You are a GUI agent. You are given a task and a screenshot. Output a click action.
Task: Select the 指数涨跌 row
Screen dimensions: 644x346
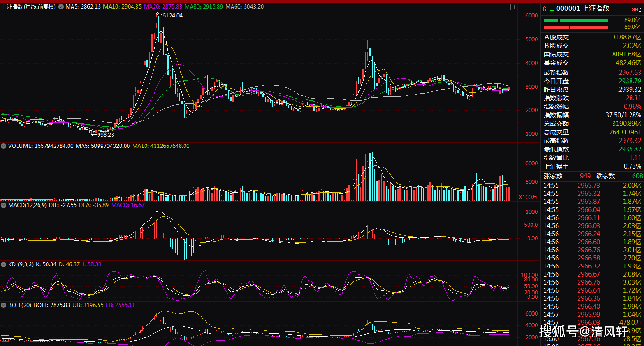tap(592, 98)
